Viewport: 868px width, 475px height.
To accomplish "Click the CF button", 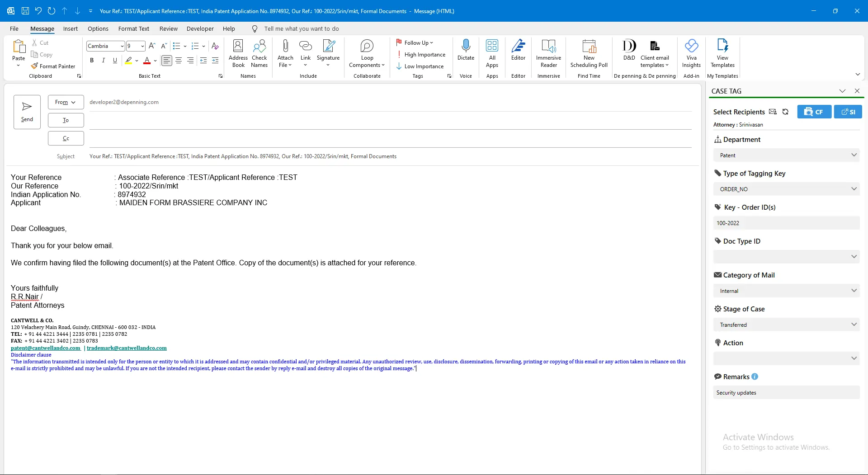I will 814,112.
